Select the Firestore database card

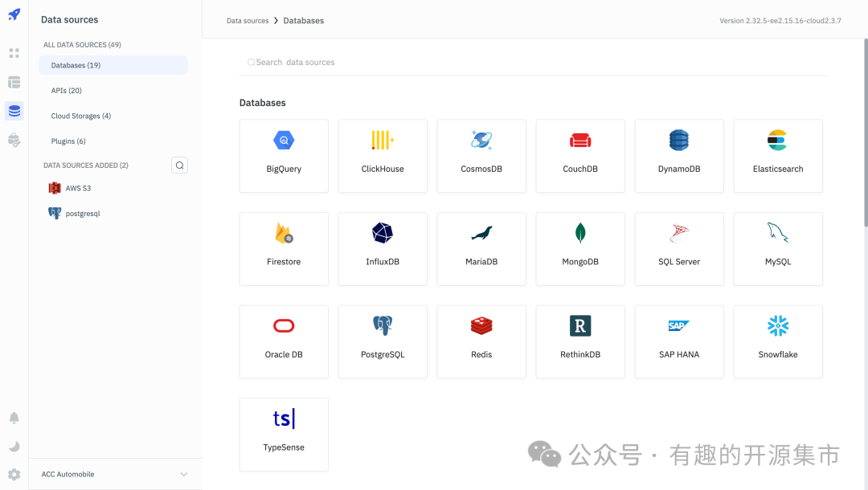(284, 249)
